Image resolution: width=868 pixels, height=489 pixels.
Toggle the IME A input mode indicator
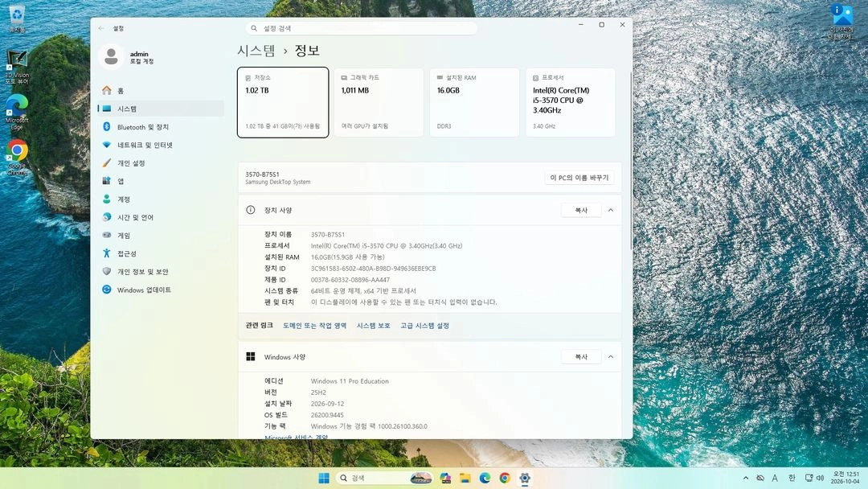pos(775,478)
